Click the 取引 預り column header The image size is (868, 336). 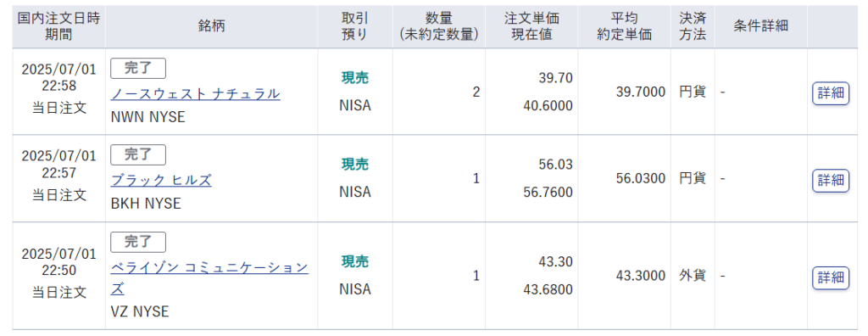tap(355, 26)
